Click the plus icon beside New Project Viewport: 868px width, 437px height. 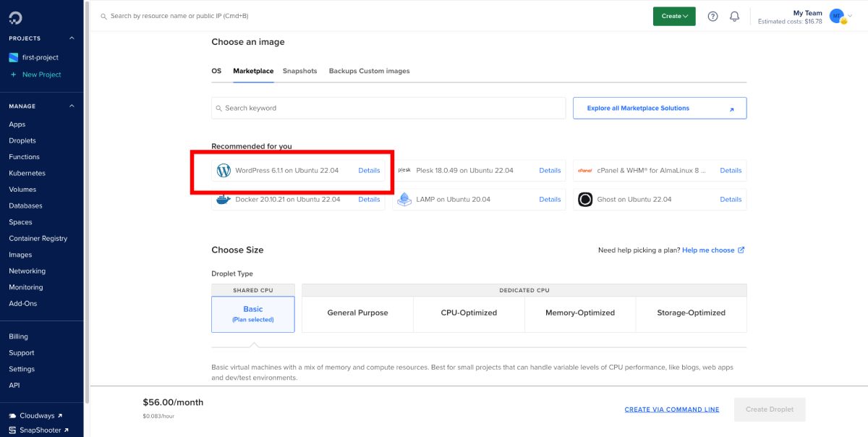point(13,75)
